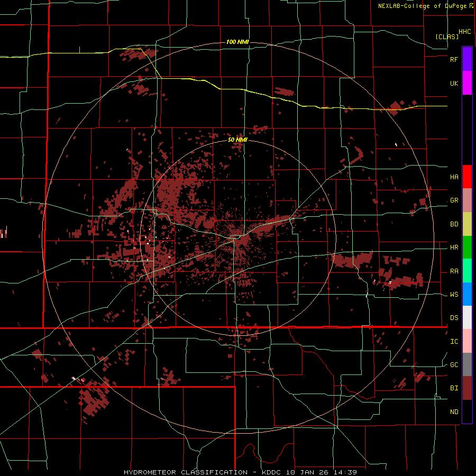Image resolution: width=476 pixels, height=476 pixels.
Task: Select the light pink IC legend swatch
Action: [x=467, y=341]
